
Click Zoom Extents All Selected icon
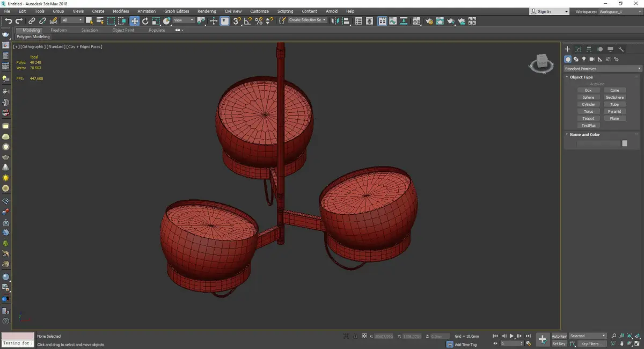(638, 336)
